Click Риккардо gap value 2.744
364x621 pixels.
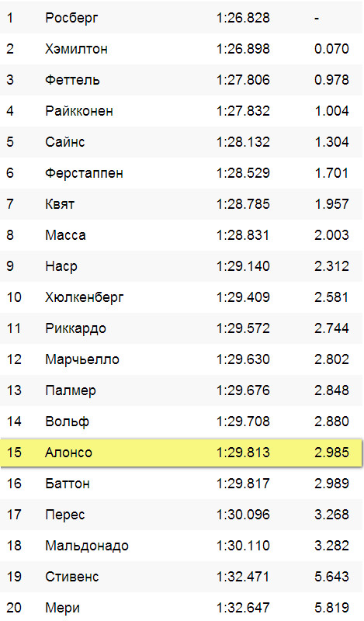click(x=331, y=328)
